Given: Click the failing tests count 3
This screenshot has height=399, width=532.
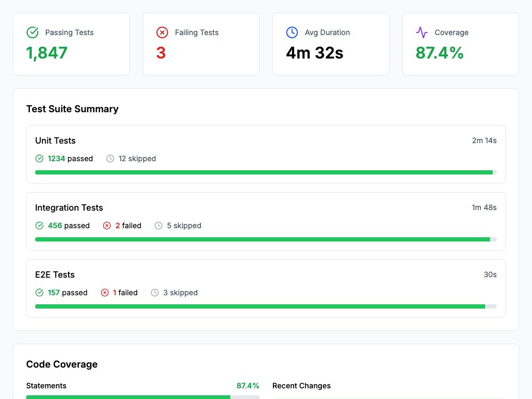Looking at the screenshot, I should [x=161, y=53].
